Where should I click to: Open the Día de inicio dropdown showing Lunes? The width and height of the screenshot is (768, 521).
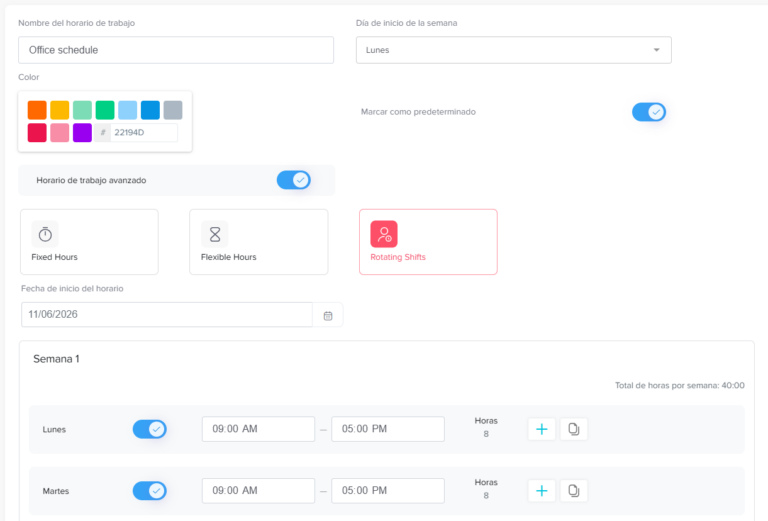pyautogui.click(x=514, y=50)
